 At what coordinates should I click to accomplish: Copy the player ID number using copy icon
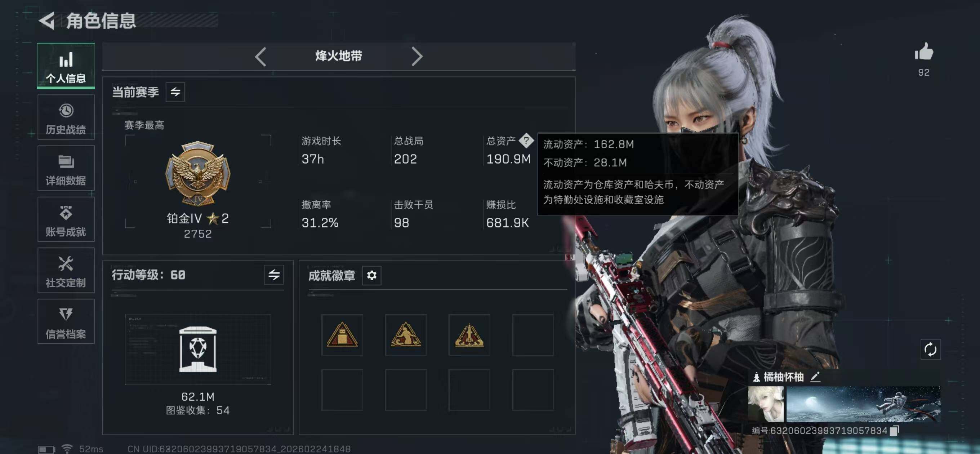pyautogui.click(x=894, y=431)
